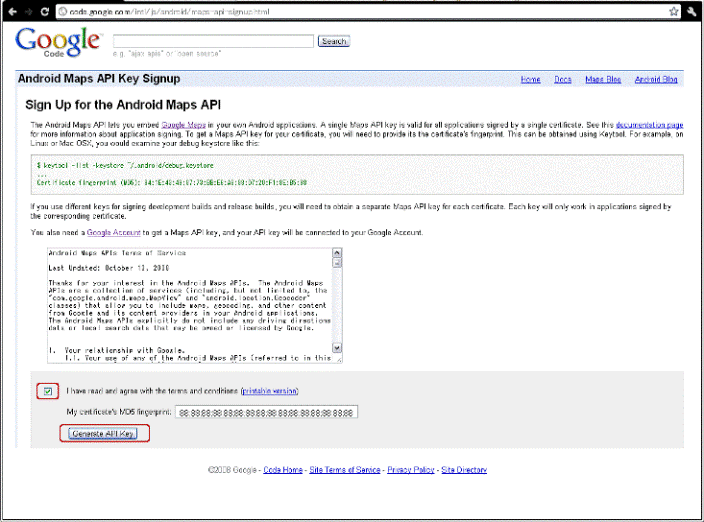This screenshot has width=704, height=522.
Task: Click the 'Last Updated: October' line in terms
Action: 109,268
